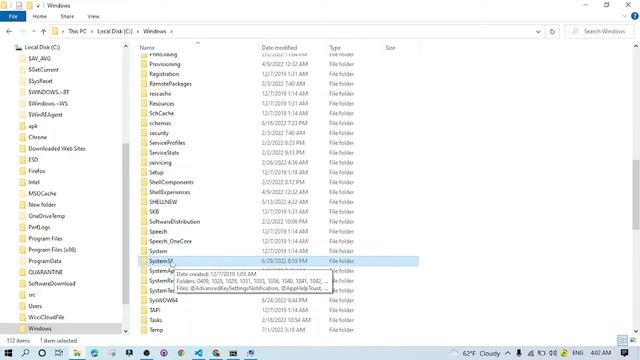Switch to the Home ribbon tab

[x=40, y=16]
